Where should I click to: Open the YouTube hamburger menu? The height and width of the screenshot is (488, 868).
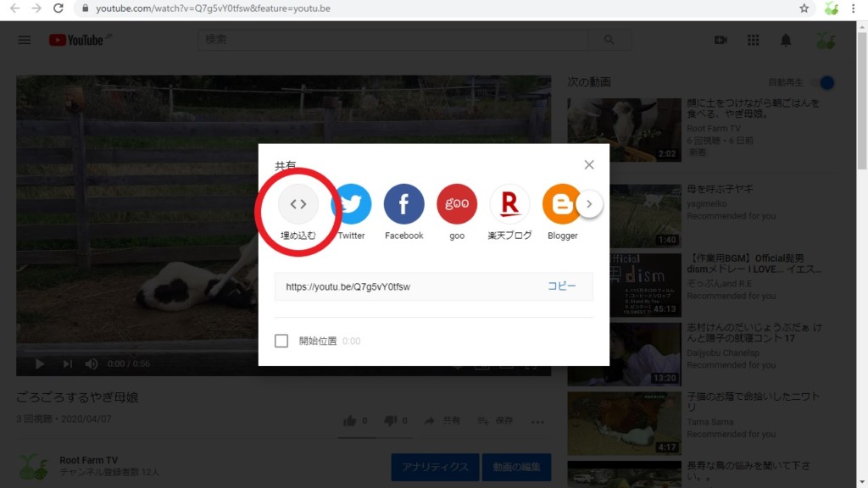(x=25, y=41)
